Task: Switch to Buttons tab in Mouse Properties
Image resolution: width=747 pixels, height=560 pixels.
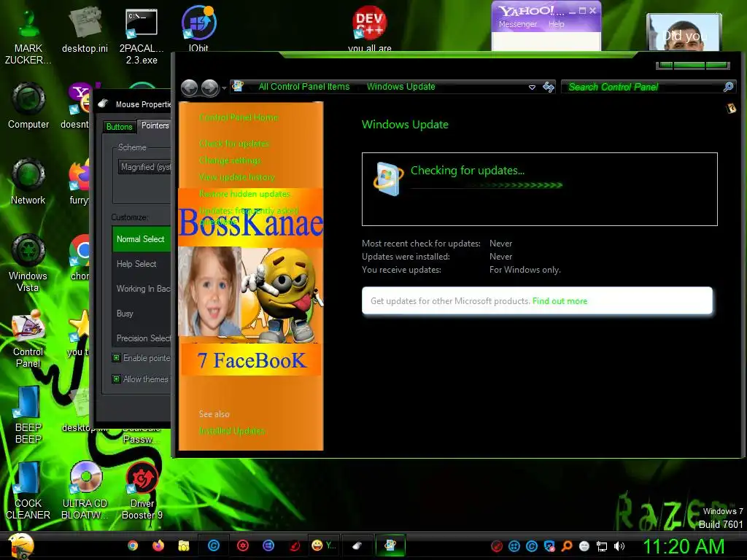Action: click(x=119, y=127)
